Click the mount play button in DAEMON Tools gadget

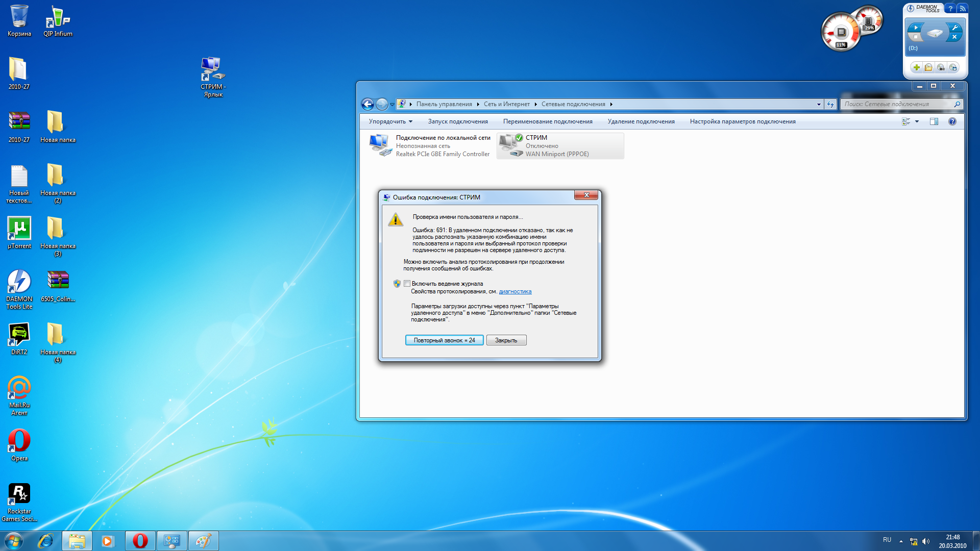[916, 28]
